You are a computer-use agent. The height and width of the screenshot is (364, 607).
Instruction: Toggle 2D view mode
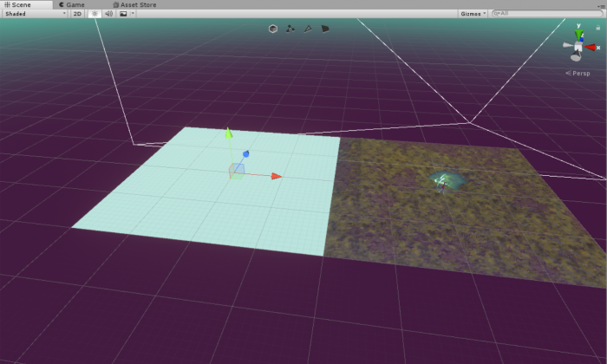point(77,14)
